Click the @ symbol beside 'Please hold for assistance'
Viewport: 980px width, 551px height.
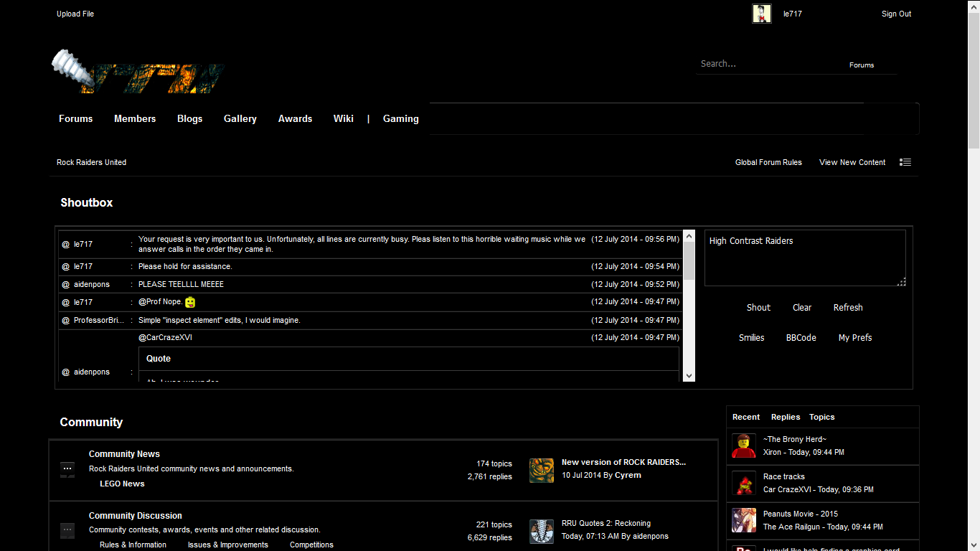coord(66,267)
